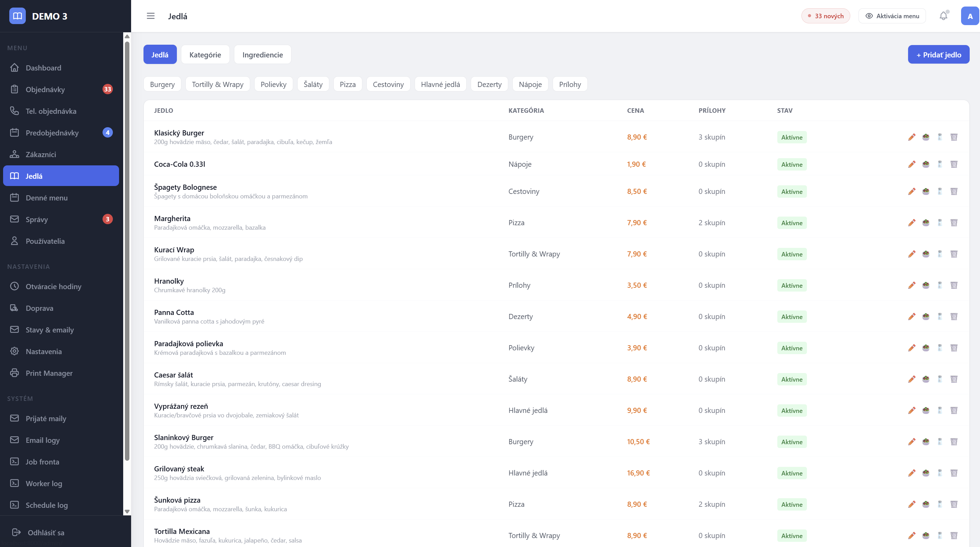This screenshot has width=980, height=547.
Task: Switch to the Kategórie tab
Action: pyautogui.click(x=205, y=55)
